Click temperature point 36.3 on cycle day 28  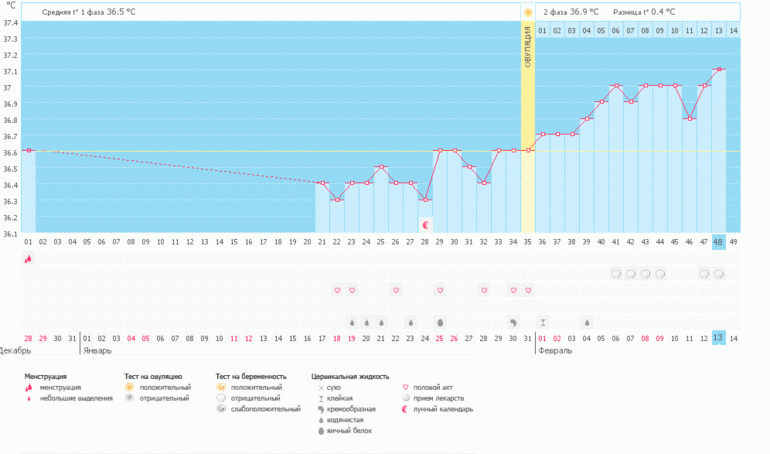click(426, 200)
